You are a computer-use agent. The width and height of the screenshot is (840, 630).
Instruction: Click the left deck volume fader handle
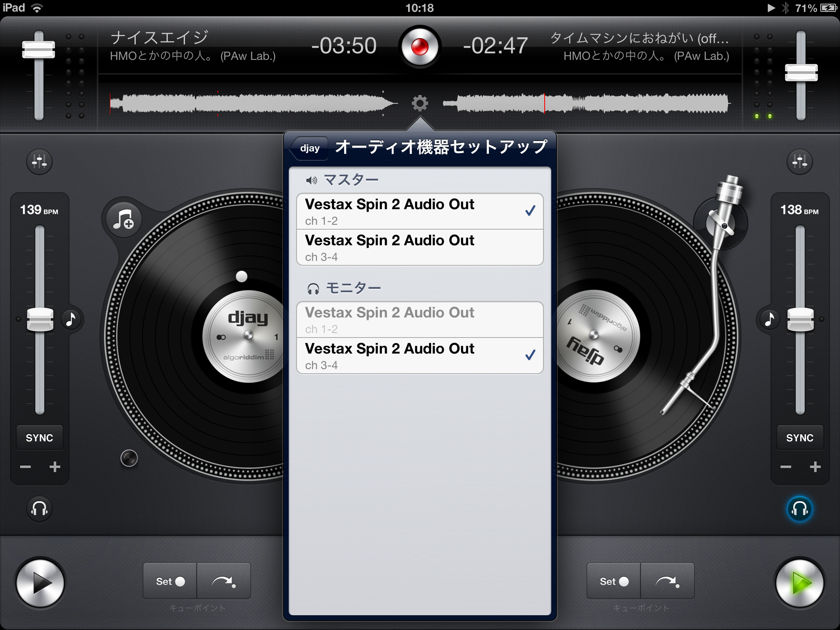click(39, 50)
